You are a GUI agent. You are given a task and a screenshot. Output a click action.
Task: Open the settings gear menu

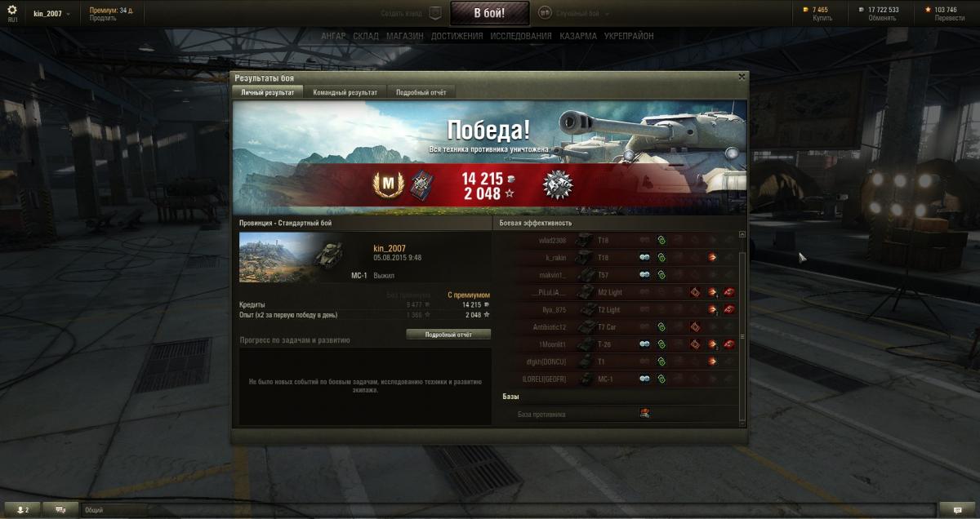click(x=11, y=10)
